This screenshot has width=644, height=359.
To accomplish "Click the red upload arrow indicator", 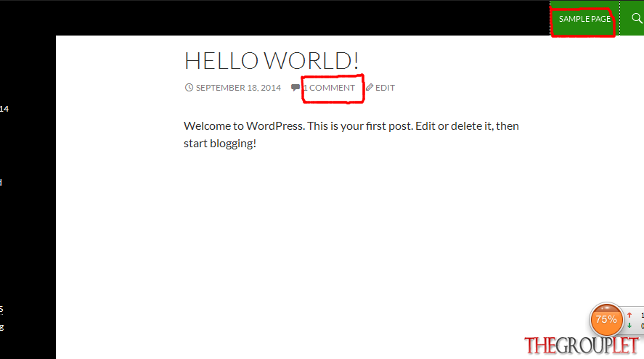I will [629, 315].
